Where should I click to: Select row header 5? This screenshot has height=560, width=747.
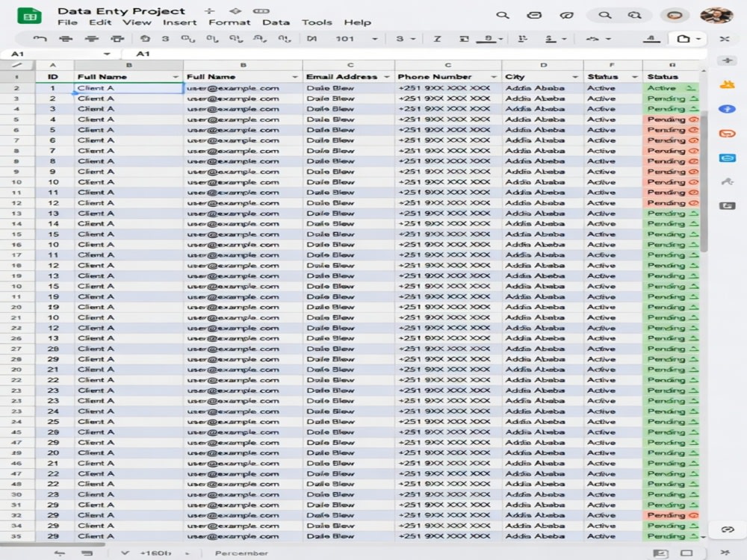pos(16,119)
